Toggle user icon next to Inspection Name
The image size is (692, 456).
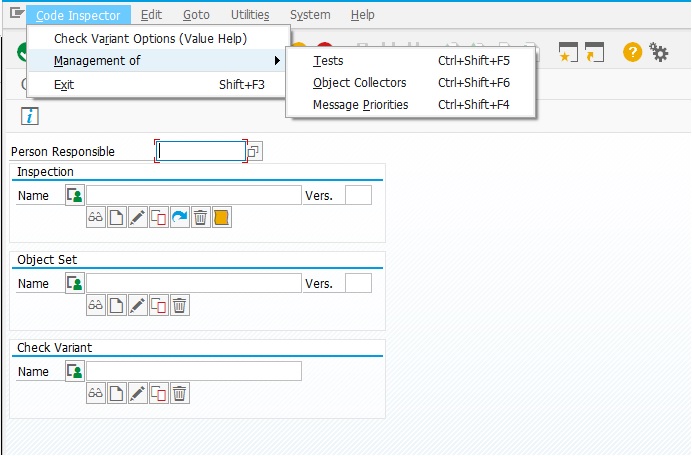tap(75, 195)
